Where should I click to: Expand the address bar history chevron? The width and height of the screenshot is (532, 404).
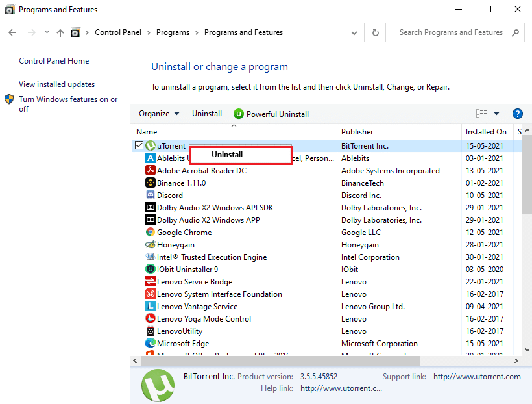(354, 32)
